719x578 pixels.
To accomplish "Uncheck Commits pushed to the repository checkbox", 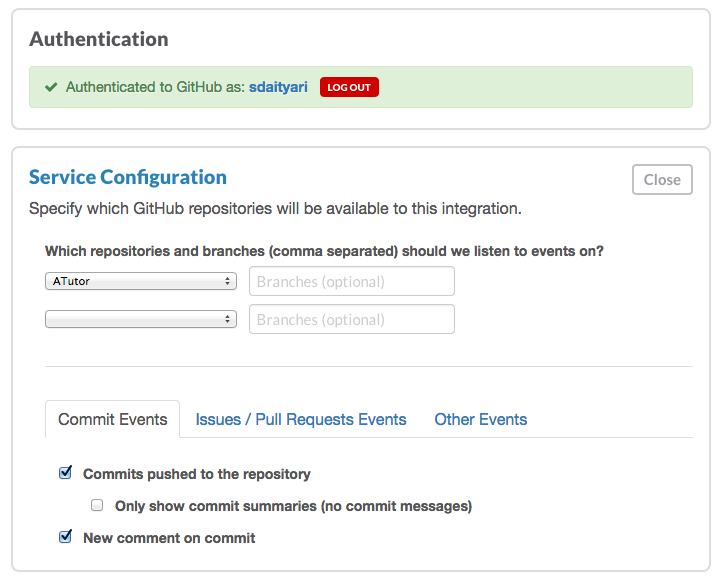I will tap(66, 473).
